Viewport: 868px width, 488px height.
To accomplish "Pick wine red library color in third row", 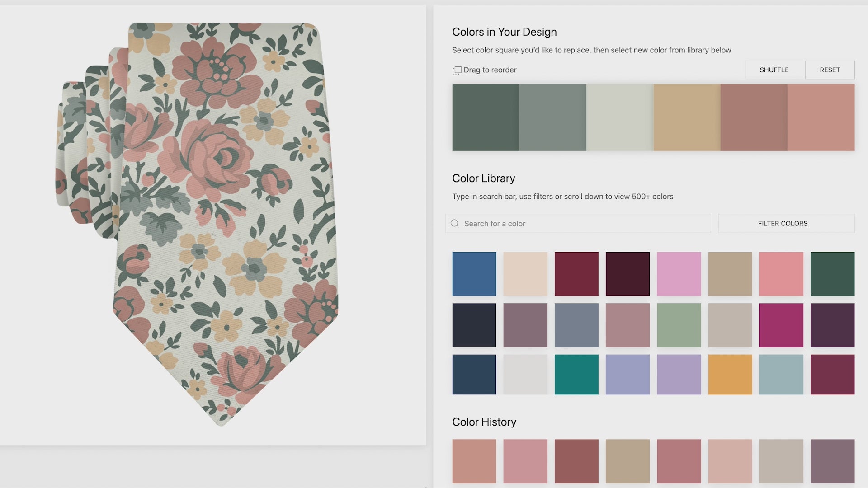I will 833,375.
